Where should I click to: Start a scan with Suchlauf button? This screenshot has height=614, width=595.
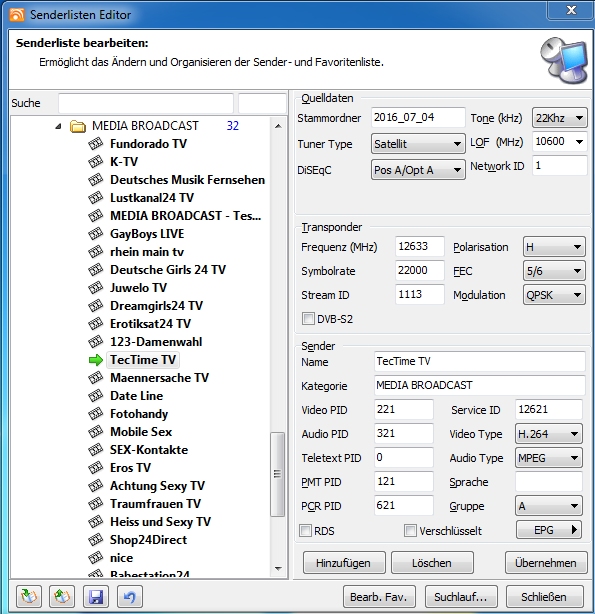(x=461, y=597)
